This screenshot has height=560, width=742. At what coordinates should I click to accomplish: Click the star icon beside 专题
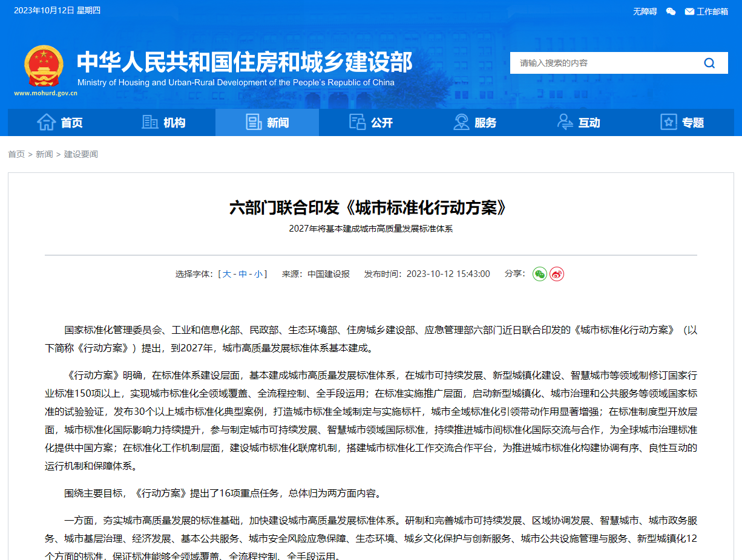(668, 122)
